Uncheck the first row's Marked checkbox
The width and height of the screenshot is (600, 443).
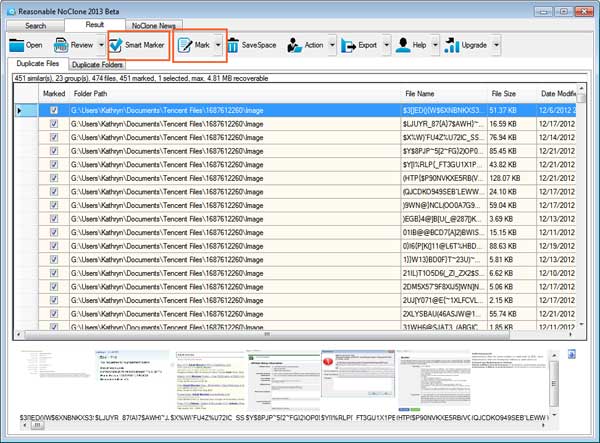[53, 110]
